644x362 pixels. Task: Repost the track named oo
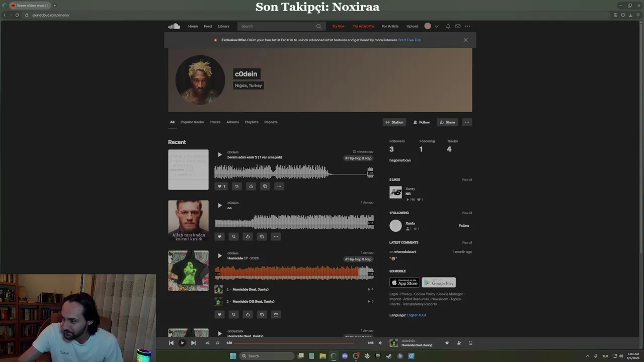[233, 236]
